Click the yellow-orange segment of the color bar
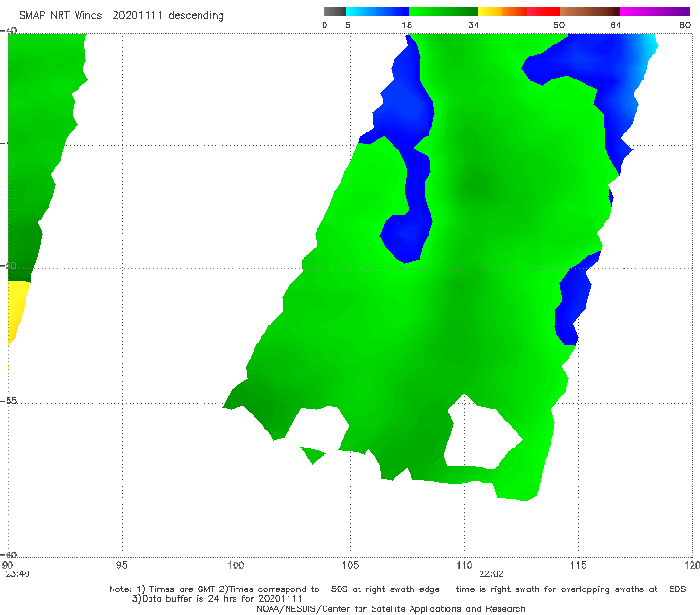The width and height of the screenshot is (700, 615). [x=501, y=11]
